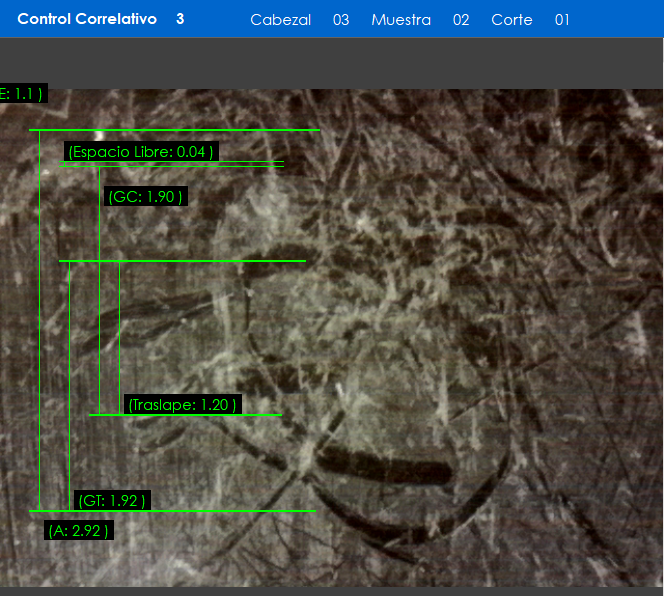This screenshot has height=596, width=664.
Task: Select the Cabezal value 03
Action: click(x=341, y=20)
